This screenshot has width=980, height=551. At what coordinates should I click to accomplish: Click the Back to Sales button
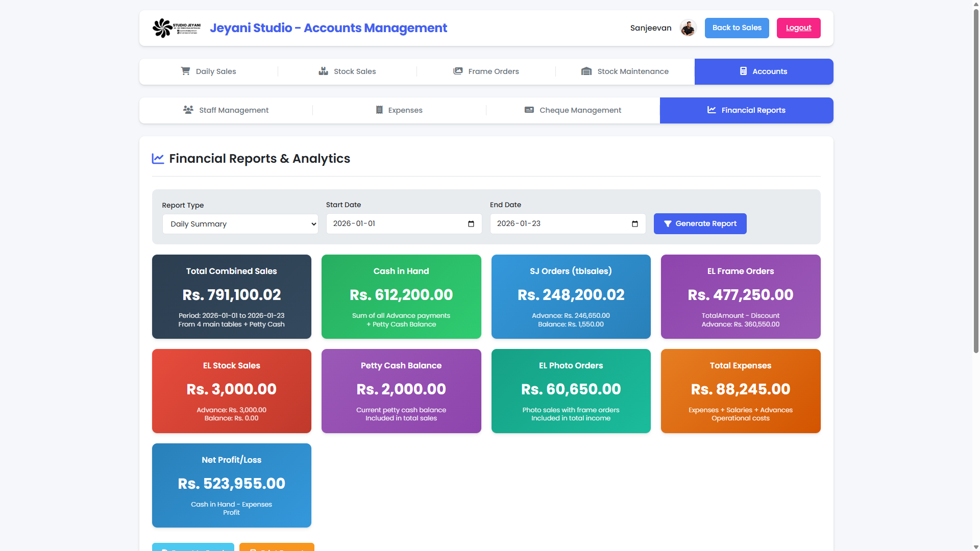[737, 28]
